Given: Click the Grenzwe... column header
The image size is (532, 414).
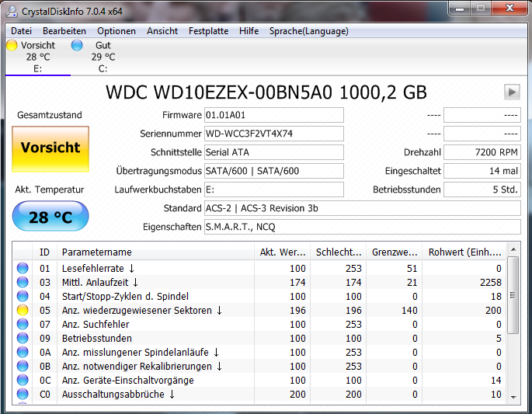Looking at the screenshot, I should [x=395, y=252].
